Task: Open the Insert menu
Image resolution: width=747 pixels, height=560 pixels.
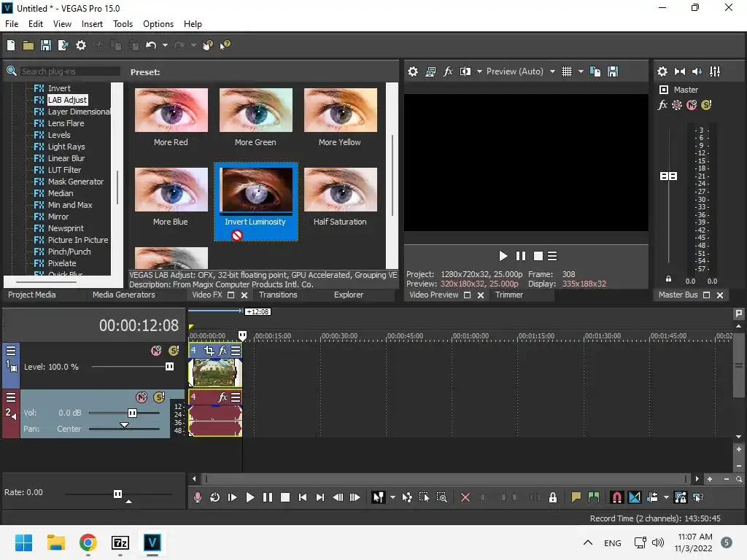Action: tap(92, 24)
